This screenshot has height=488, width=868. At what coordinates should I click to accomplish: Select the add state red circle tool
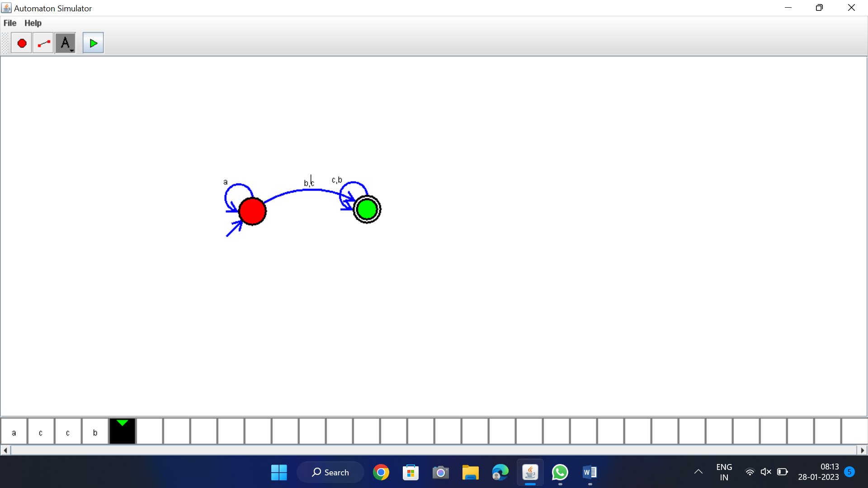[21, 43]
